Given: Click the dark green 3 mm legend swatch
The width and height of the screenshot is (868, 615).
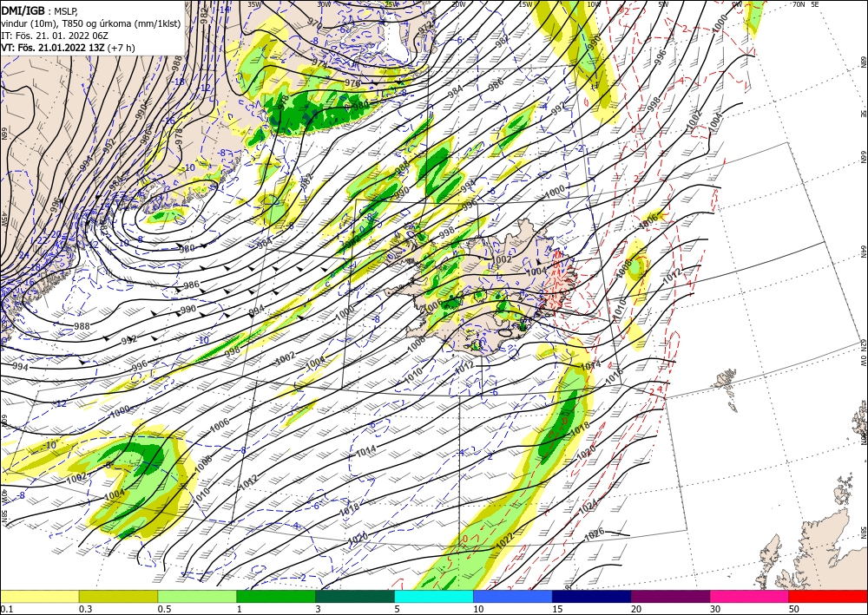Looking at the screenshot, I should click(355, 596).
